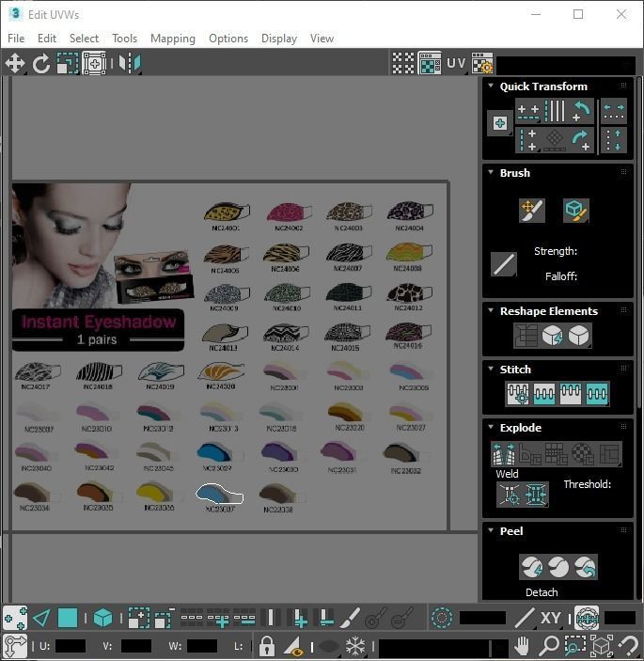
Task: Click Zoom Extents cube icon at bottom
Action: point(602,645)
